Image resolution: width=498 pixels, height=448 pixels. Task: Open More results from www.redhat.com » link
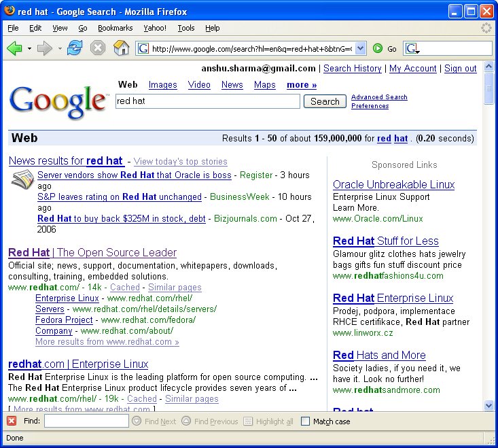click(x=107, y=342)
